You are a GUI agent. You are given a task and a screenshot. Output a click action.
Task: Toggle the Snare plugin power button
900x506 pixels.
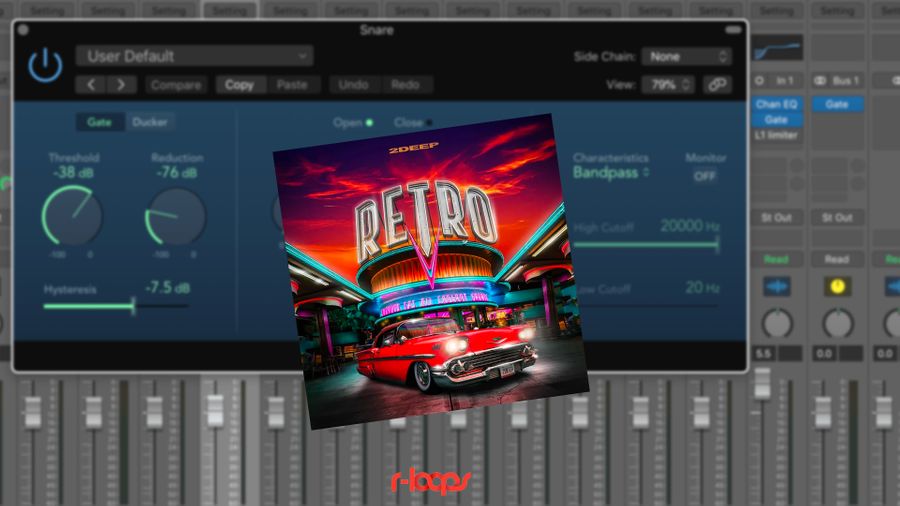(45, 65)
